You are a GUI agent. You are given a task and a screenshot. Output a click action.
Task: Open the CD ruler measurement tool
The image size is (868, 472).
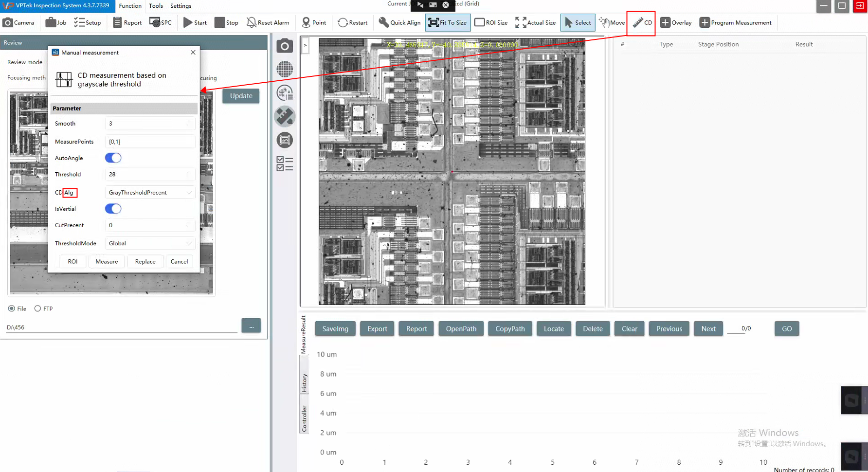tap(642, 22)
